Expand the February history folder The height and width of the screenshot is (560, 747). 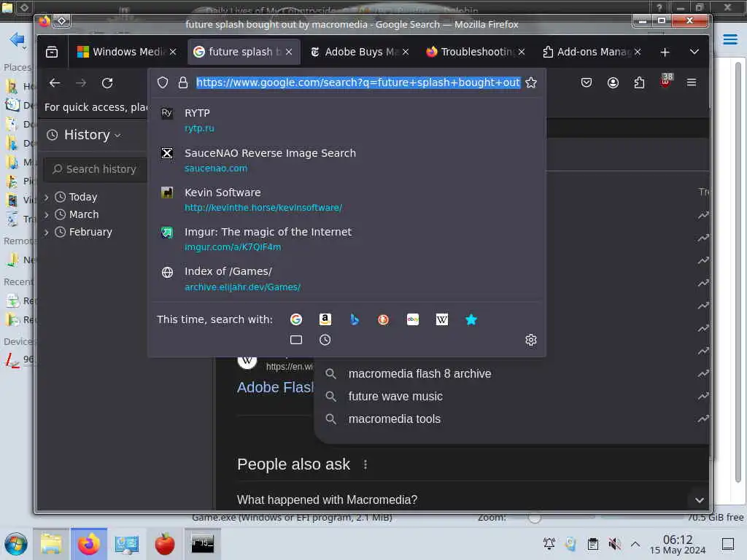47,233
